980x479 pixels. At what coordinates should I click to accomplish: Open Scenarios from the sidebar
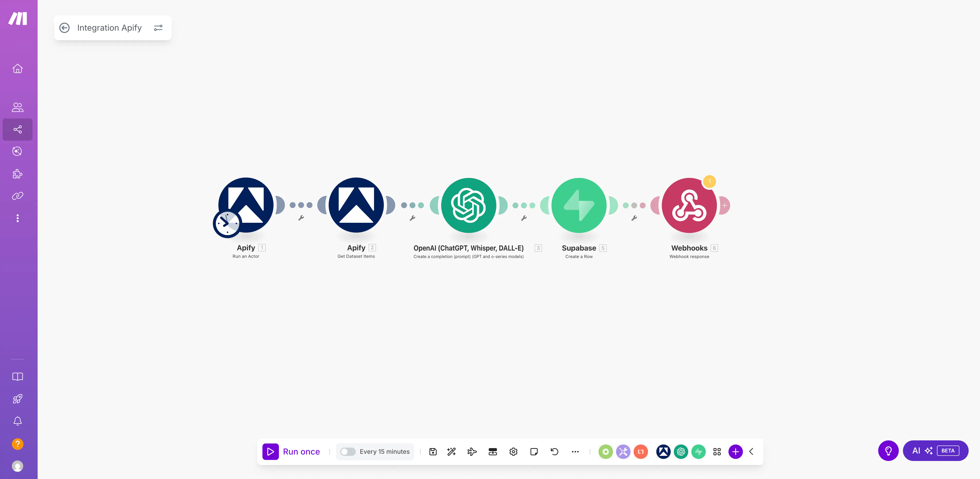point(18,130)
